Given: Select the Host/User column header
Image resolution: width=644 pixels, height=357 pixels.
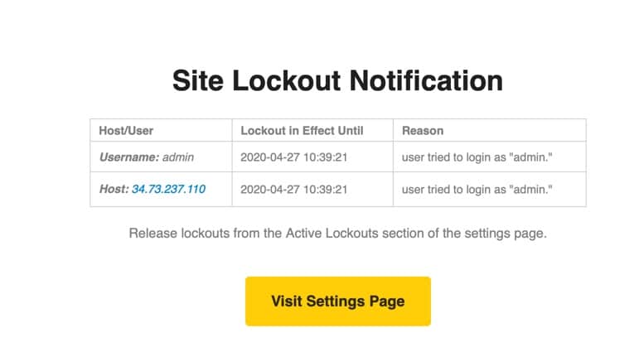Looking at the screenshot, I should 126,130.
